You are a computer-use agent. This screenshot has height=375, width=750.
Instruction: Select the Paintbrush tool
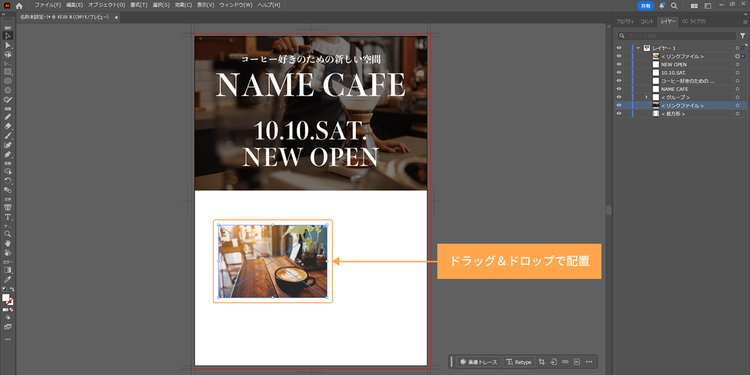8,135
